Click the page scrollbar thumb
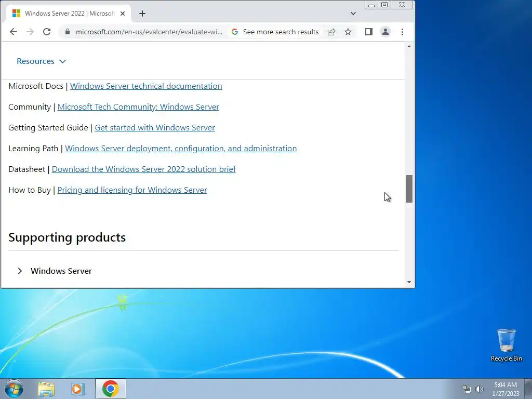532x399 pixels. pyautogui.click(x=409, y=189)
